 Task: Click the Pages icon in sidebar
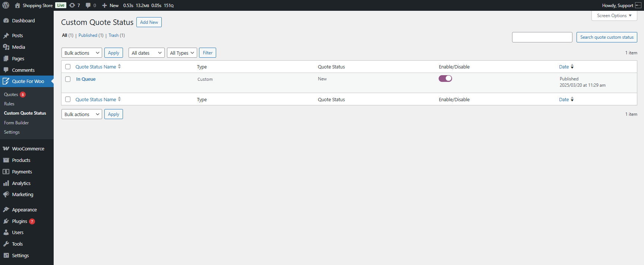(6, 58)
